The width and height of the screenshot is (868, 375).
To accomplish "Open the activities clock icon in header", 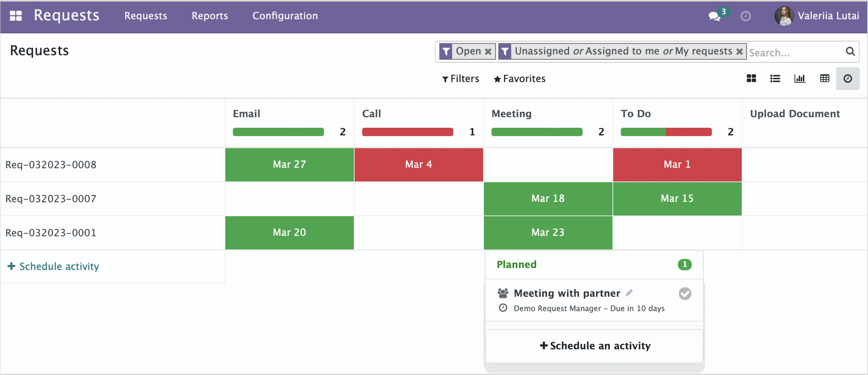I will [x=745, y=16].
